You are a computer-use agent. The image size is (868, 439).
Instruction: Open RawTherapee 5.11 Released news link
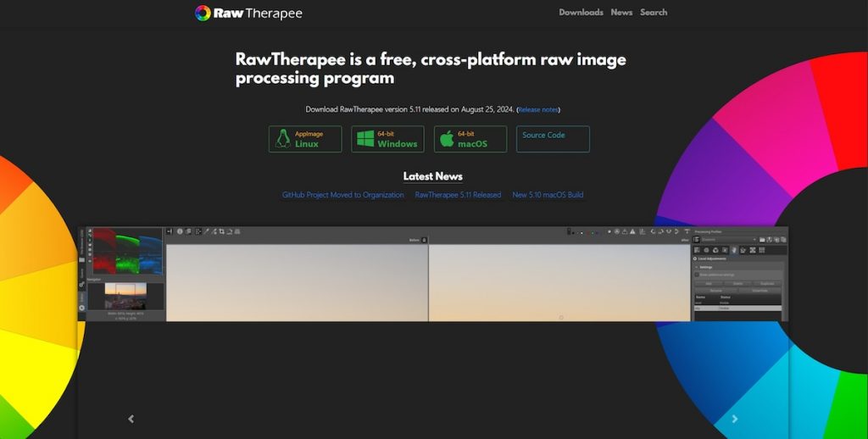pyautogui.click(x=458, y=195)
